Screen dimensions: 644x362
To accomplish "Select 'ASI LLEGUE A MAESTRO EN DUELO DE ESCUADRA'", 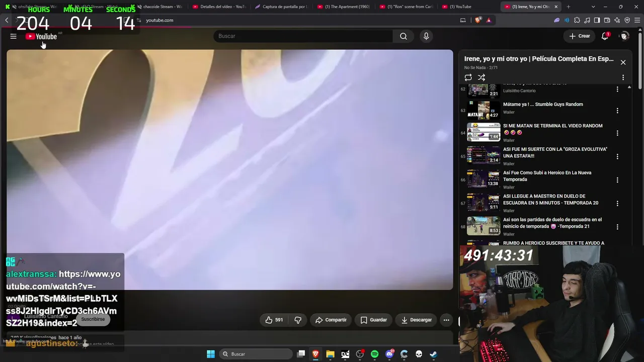I will 550,200.
